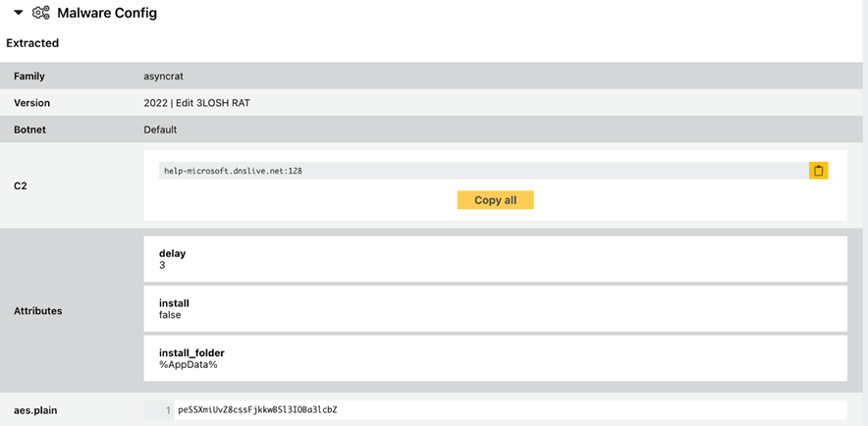Screen dimensions: 868x426
Task: Select the install_folder attribute entry
Action: [x=495, y=358]
